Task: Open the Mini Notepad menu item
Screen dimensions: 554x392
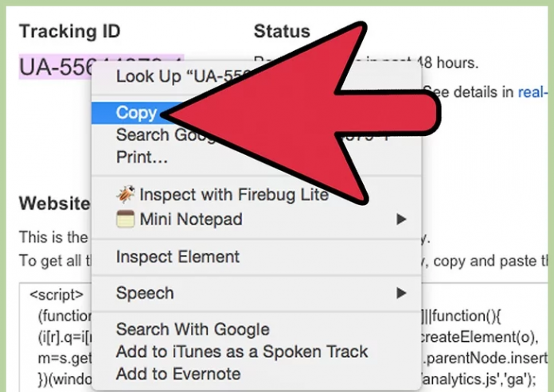Action: pyautogui.click(x=191, y=219)
